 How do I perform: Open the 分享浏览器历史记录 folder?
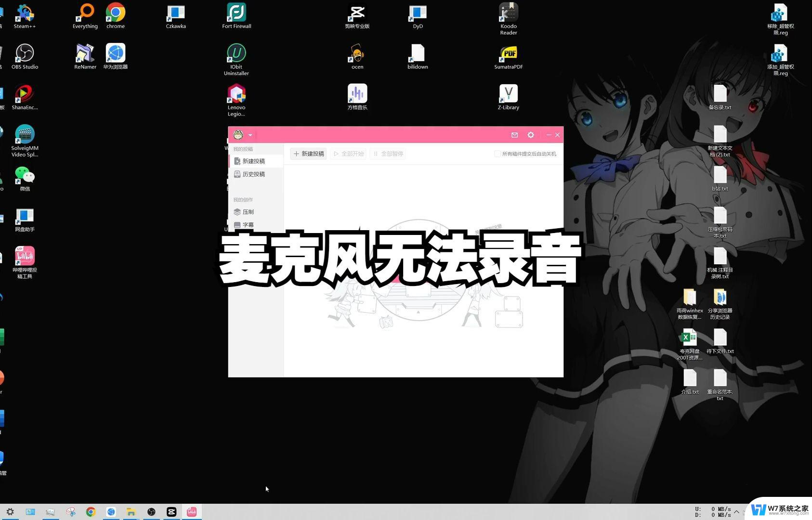click(720, 303)
